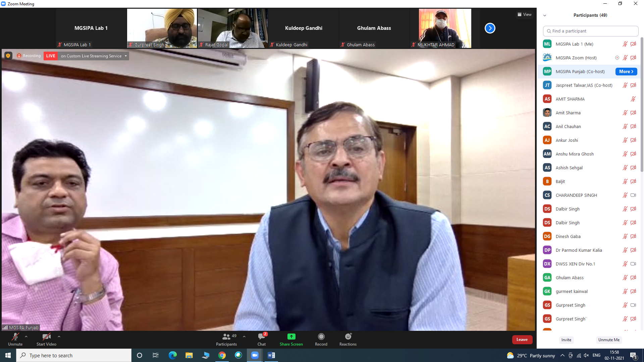Image resolution: width=644 pixels, height=362 pixels.
Task: Click the muted mic icon for Baljit
Action: (x=625, y=181)
